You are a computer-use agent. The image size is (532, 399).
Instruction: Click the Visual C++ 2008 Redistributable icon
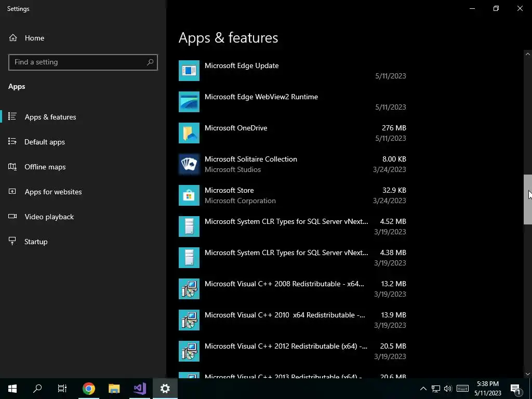click(x=189, y=289)
